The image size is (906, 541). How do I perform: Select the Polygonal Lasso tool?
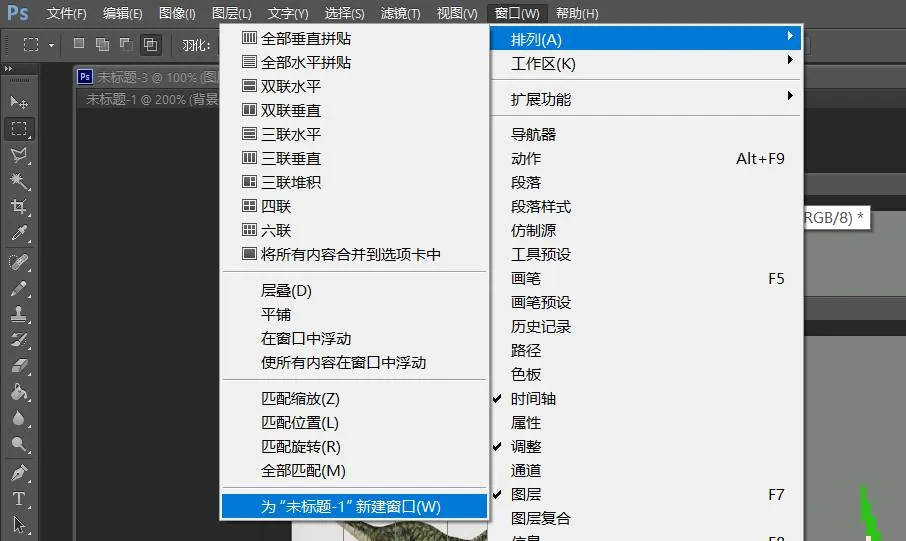(x=18, y=155)
